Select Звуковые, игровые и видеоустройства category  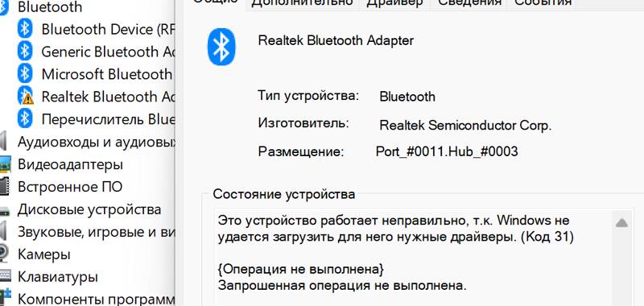[96, 232]
